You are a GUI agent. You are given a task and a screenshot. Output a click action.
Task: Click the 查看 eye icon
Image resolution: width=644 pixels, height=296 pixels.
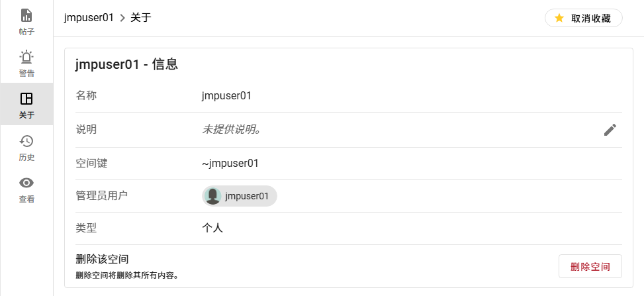26,183
